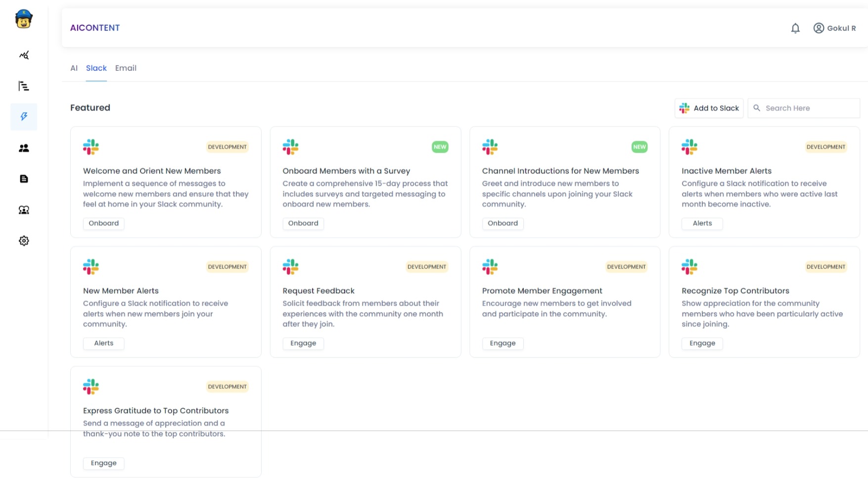This screenshot has height=485, width=868.
Task: Open the list timeline sidebar icon
Action: [24, 86]
